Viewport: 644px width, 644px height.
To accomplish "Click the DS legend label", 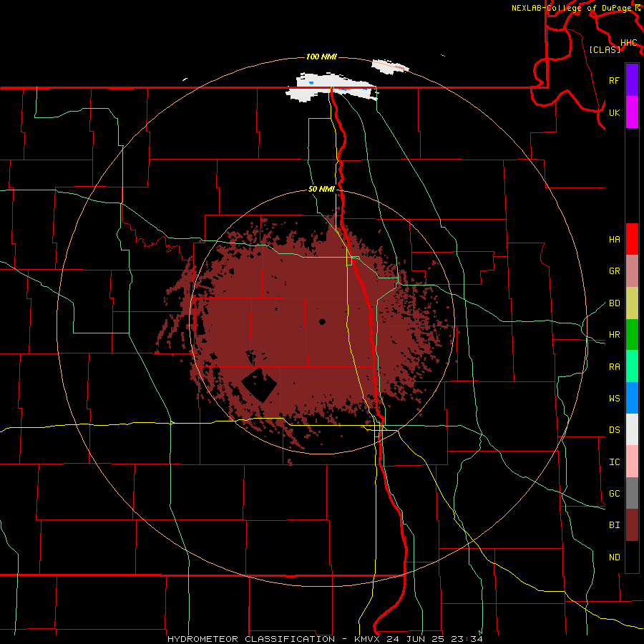I will click(x=614, y=430).
